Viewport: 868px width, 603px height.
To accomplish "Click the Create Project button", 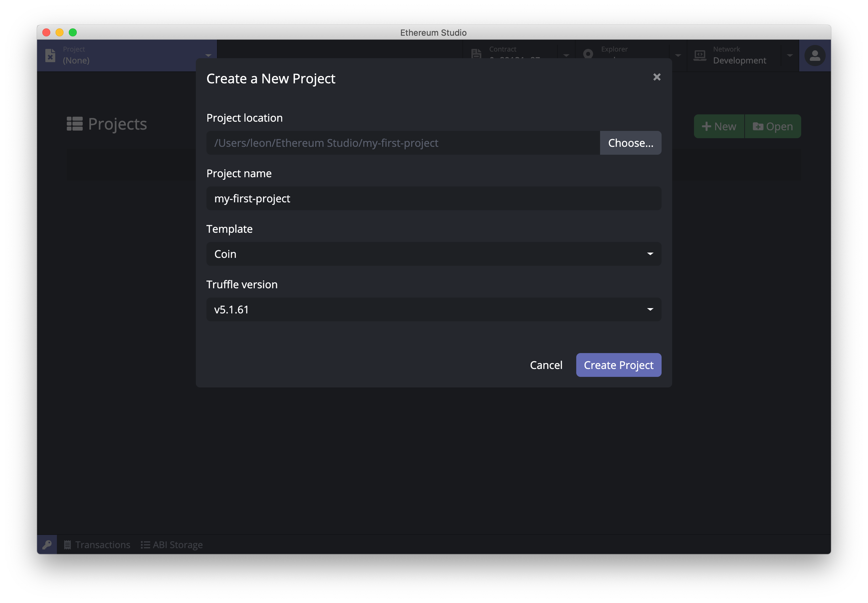I will (619, 365).
